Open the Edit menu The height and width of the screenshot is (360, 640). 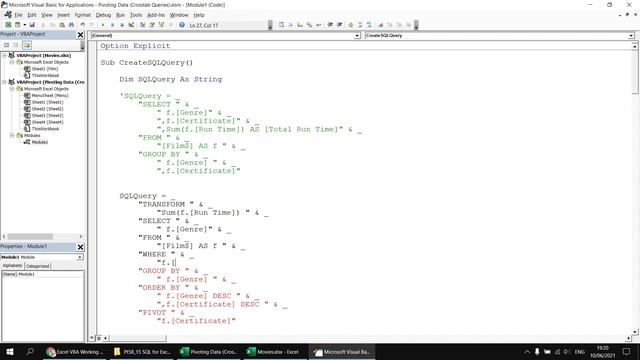[x=32, y=15]
